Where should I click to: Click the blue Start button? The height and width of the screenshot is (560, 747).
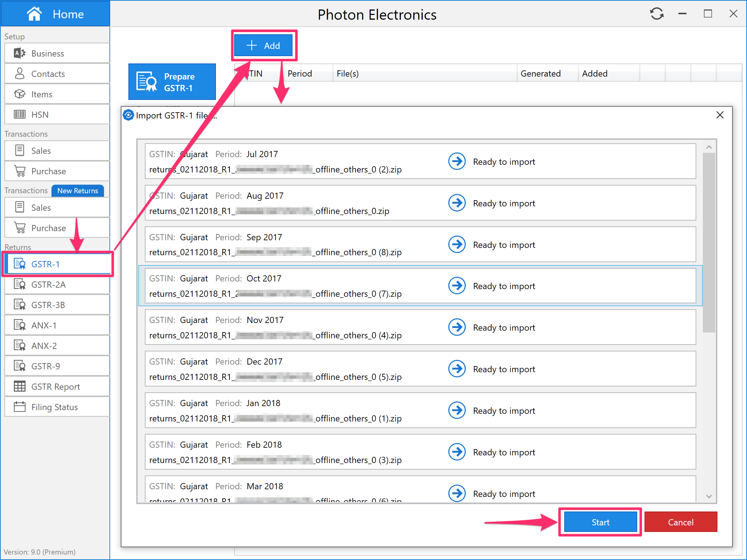(600, 522)
